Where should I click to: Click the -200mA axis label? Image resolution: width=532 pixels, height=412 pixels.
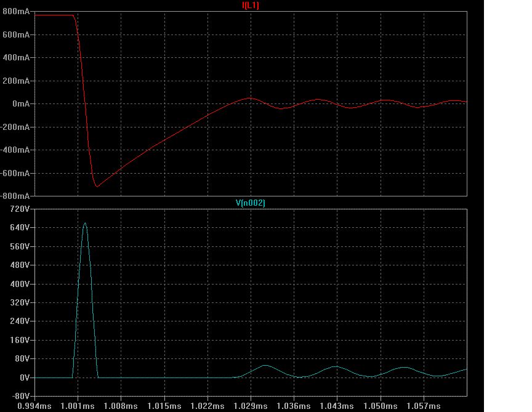pos(15,127)
